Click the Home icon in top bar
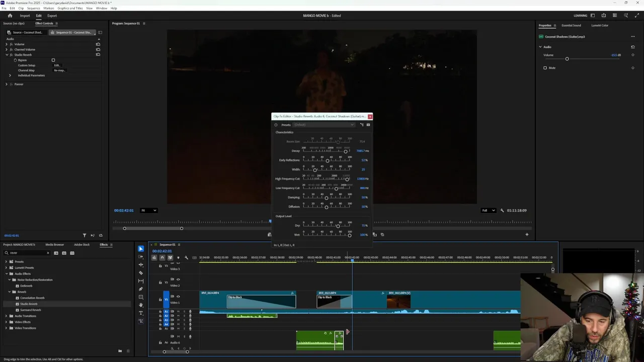The height and width of the screenshot is (362, 644). click(x=10, y=16)
